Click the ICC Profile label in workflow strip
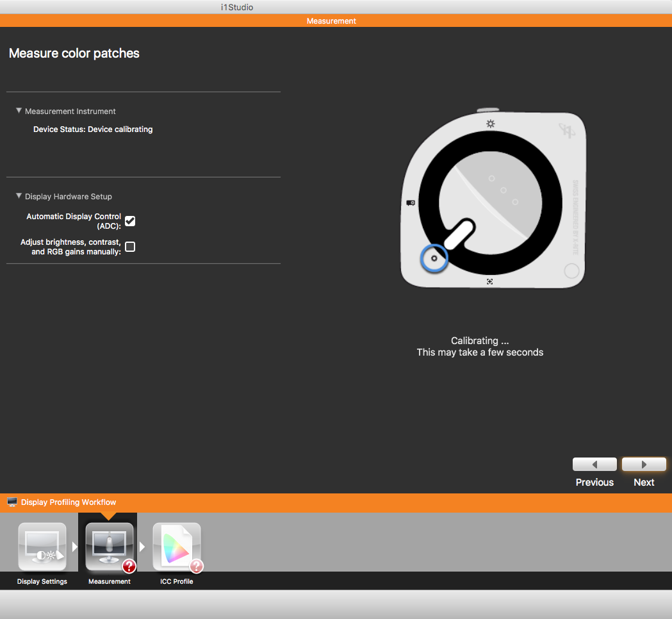This screenshot has width=672, height=619. coord(177,582)
